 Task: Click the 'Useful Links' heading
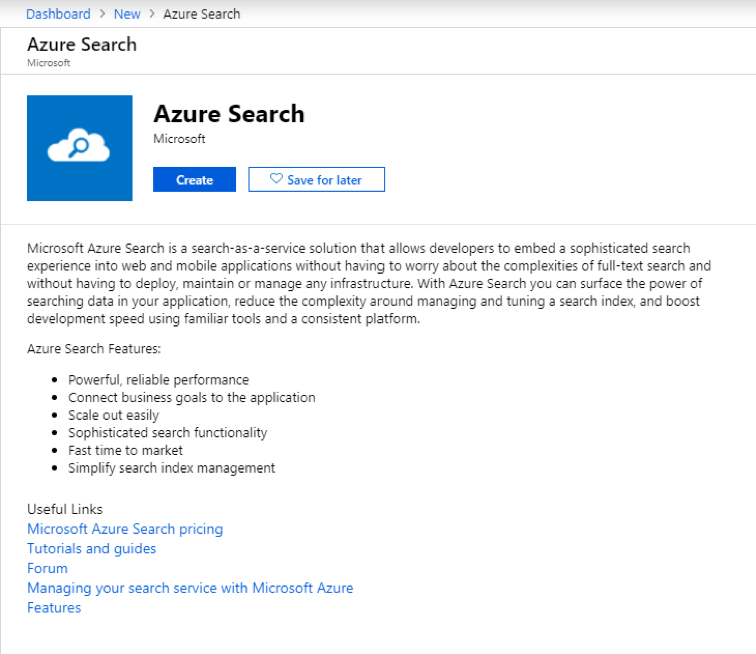pos(65,509)
